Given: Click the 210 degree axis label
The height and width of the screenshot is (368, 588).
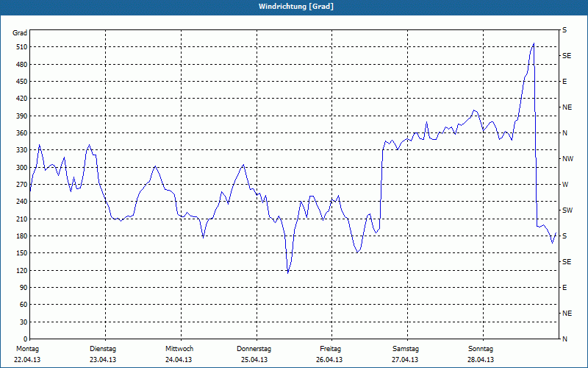Looking at the screenshot, I should (x=22, y=219).
